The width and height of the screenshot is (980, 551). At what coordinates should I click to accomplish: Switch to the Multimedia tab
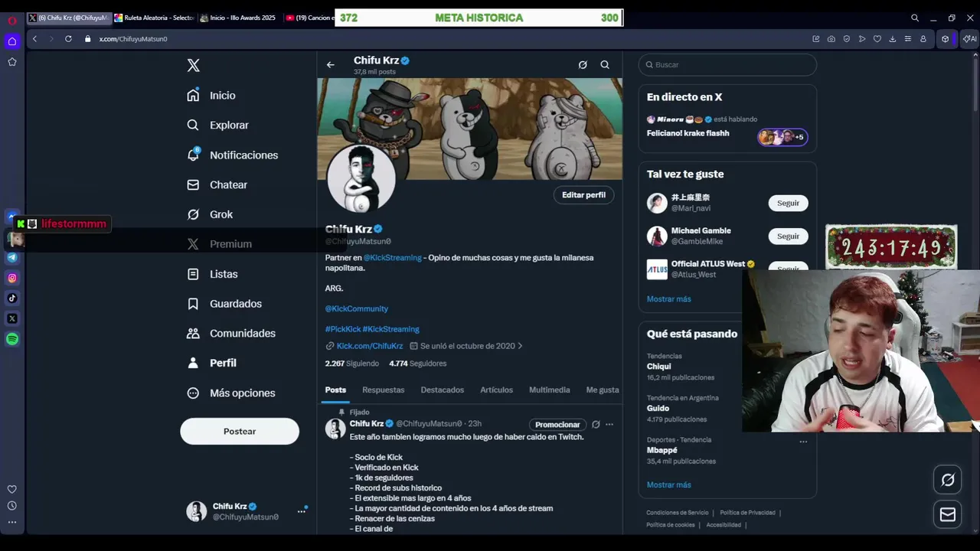coord(550,390)
